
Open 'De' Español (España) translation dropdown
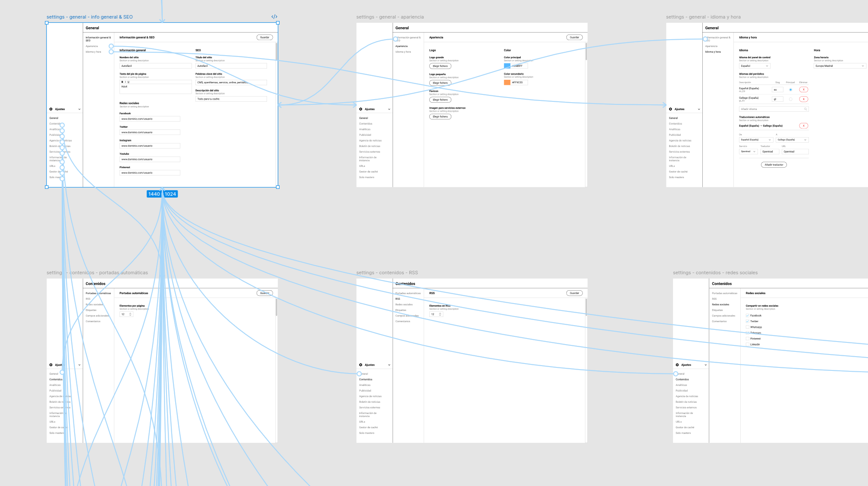point(756,140)
